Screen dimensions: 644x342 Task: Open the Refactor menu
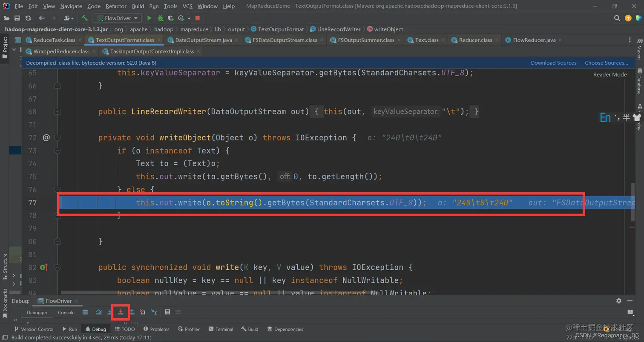(116, 6)
